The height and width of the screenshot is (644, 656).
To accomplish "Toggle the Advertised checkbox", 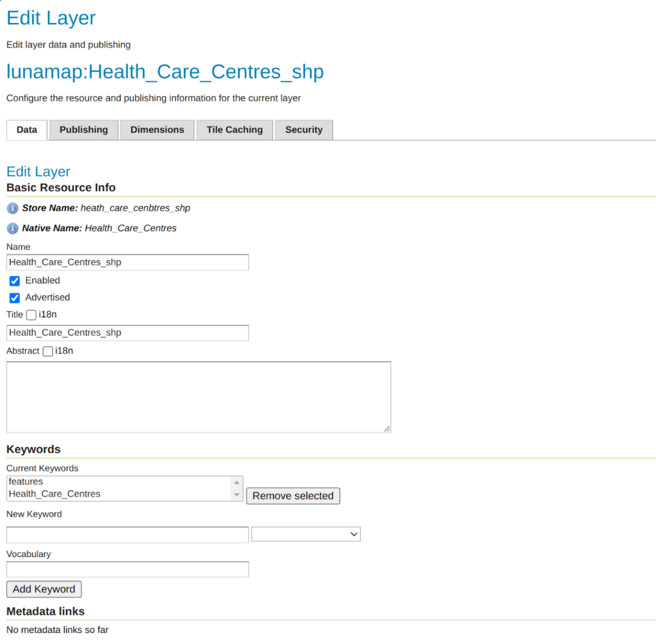I will point(15,298).
